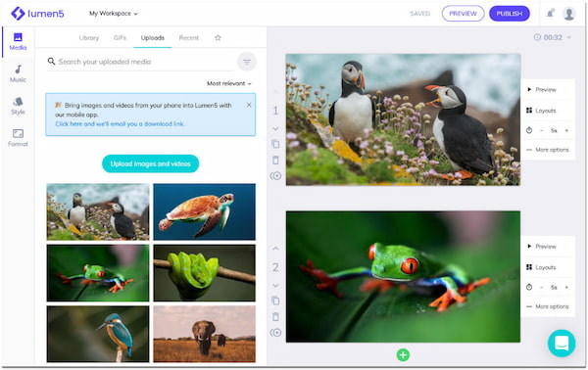
Task: Click scene 1 timer clock icon
Action: 529,130
